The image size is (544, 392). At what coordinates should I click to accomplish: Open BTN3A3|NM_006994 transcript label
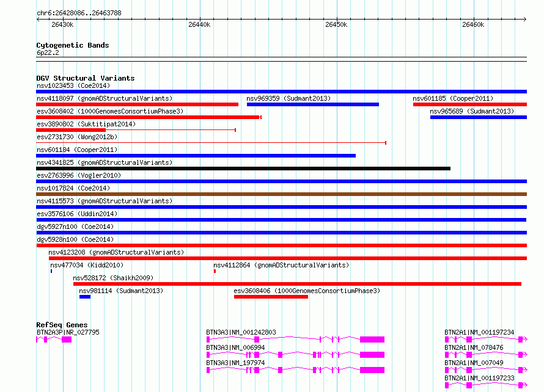pyautogui.click(x=235, y=347)
